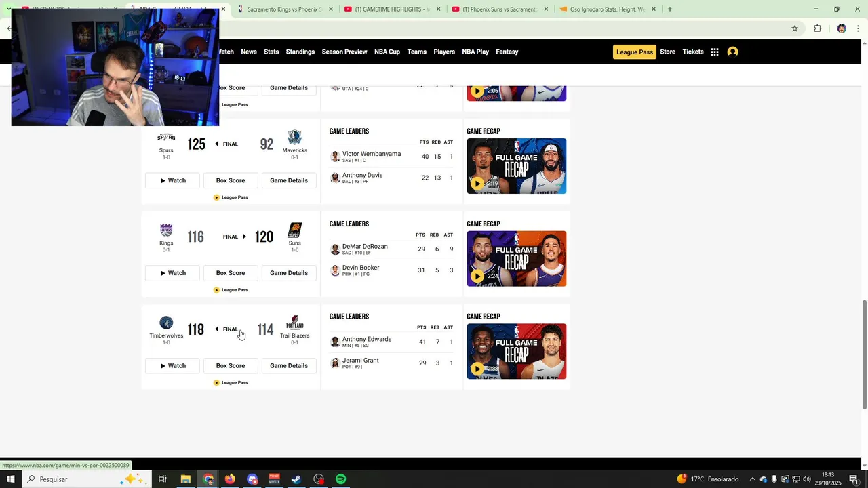This screenshot has height=488, width=868.
Task: Open Task View in the taskbar
Action: point(163,479)
